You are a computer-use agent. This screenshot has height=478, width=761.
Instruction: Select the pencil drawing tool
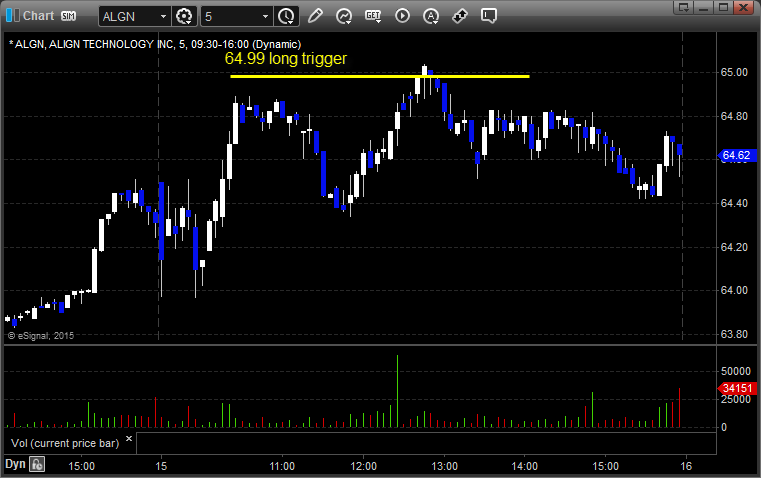tap(315, 16)
